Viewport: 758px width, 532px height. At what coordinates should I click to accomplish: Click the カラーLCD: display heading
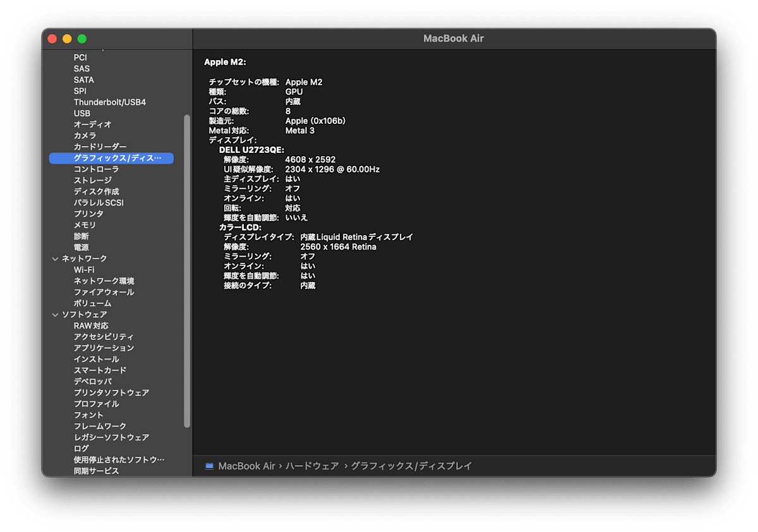pos(240,227)
